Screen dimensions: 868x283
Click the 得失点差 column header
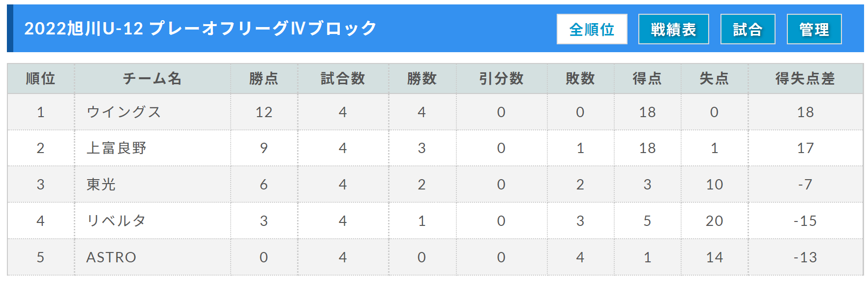[805, 78]
